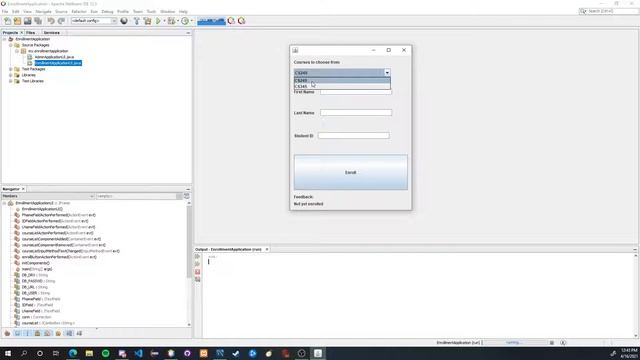This screenshot has height=360, width=640.
Task: Open the Run Project dropdown arrow
Action: point(164,21)
